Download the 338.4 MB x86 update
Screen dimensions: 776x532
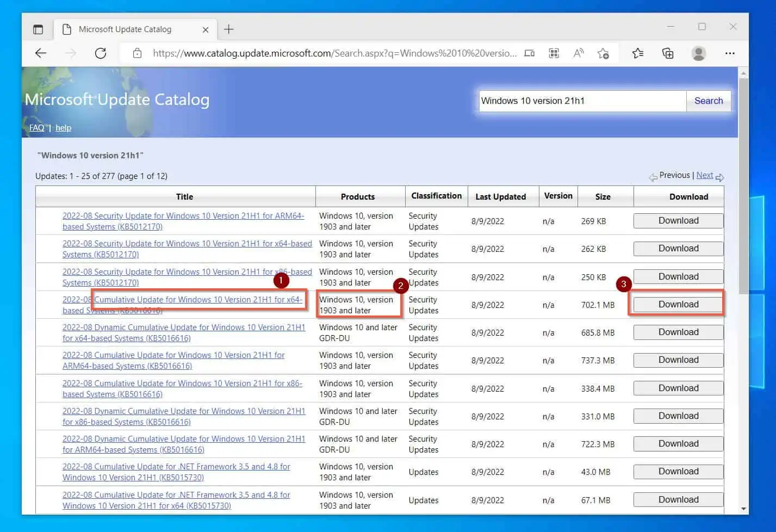(x=678, y=388)
